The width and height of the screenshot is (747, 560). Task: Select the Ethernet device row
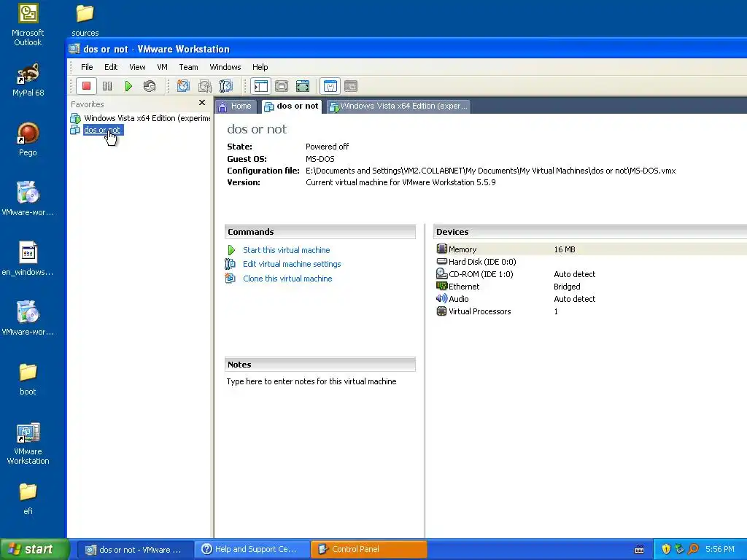click(x=591, y=286)
